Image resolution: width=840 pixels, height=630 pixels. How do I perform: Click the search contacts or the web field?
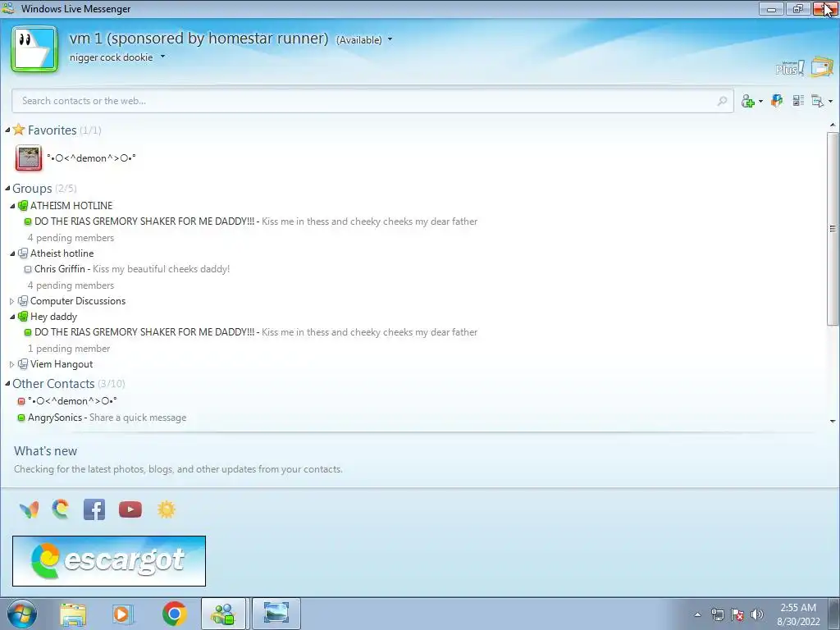(x=372, y=101)
